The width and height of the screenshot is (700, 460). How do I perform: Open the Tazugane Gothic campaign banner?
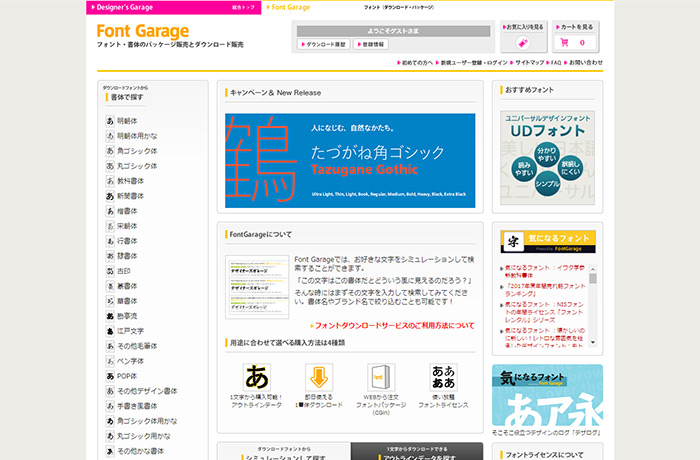350,161
